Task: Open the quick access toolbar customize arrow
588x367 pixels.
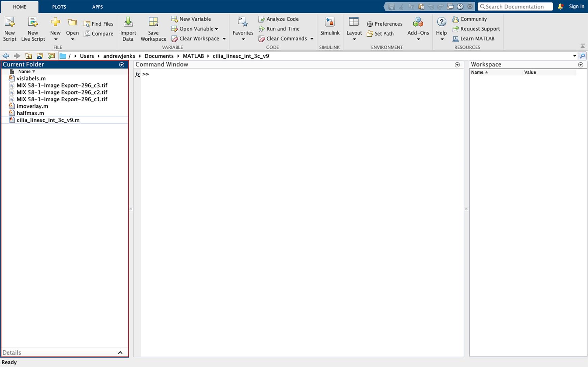Action: (x=470, y=6)
